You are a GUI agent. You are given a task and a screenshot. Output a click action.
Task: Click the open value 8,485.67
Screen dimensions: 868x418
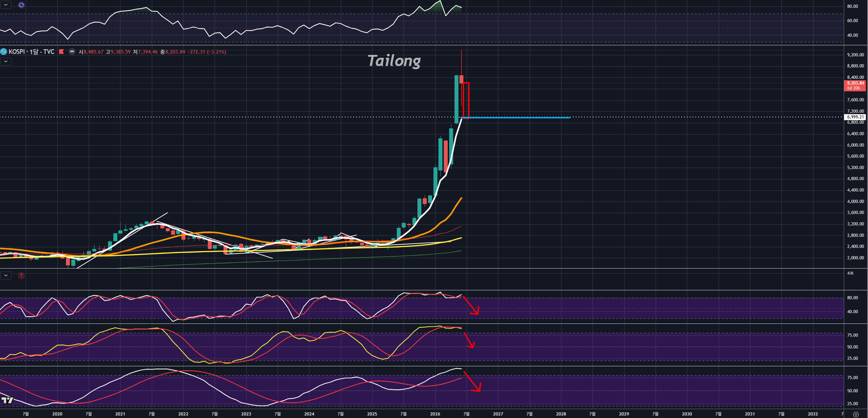tap(93, 52)
